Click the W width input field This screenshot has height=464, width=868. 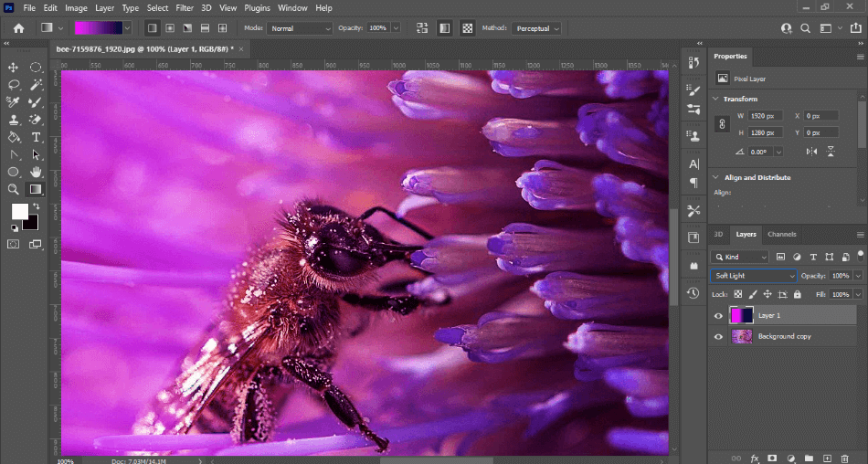(766, 116)
